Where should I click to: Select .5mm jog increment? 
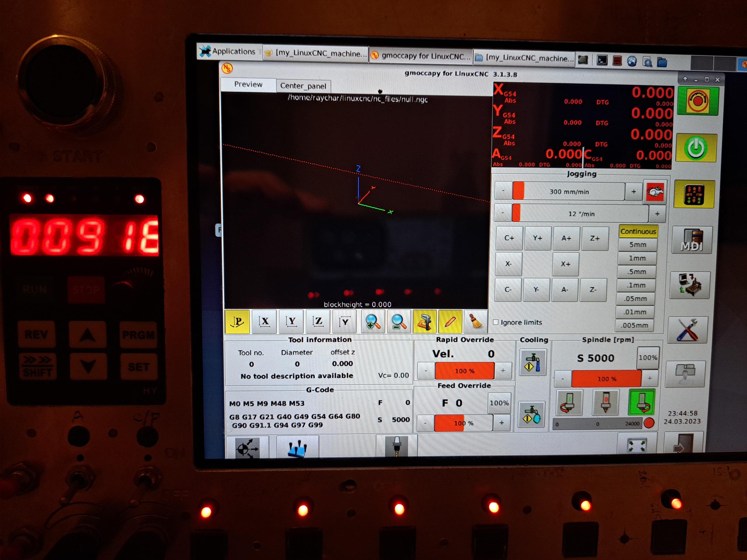point(636,272)
